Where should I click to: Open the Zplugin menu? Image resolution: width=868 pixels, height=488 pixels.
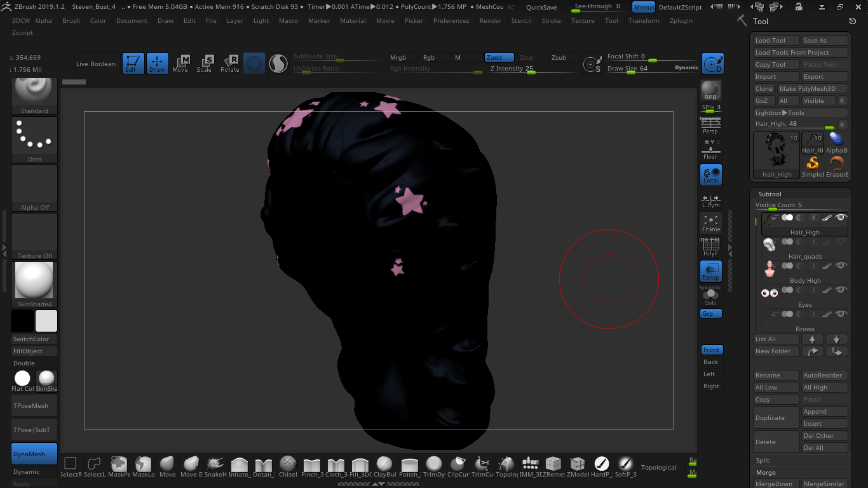click(681, 20)
